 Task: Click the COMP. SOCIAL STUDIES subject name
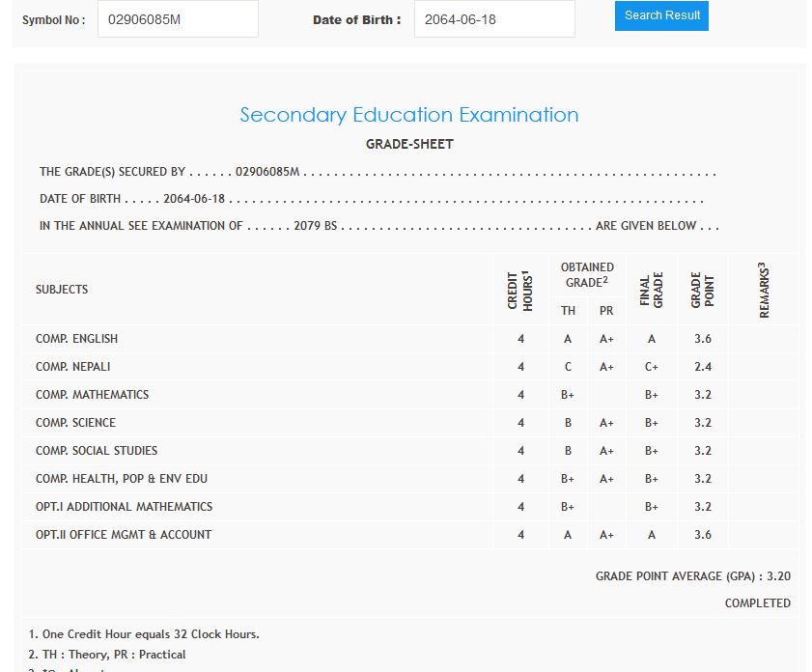coord(97,451)
